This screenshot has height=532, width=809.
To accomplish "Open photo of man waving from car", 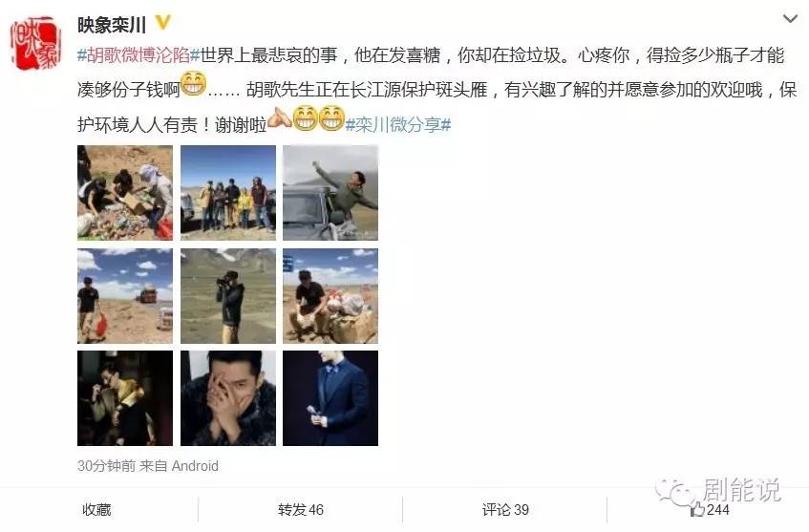I will 330,193.
